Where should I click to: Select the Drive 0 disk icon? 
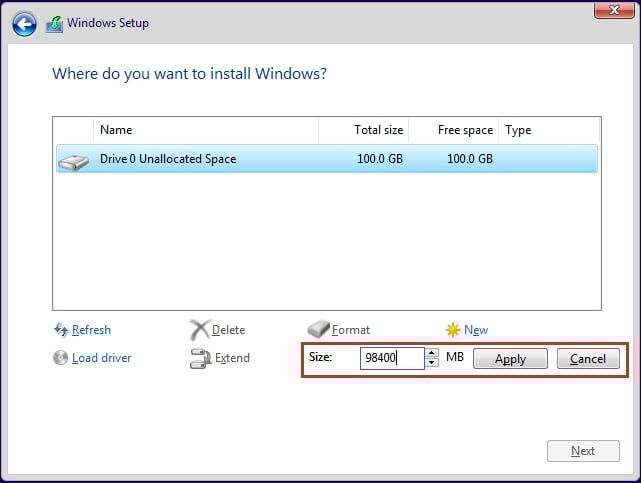coord(74,162)
